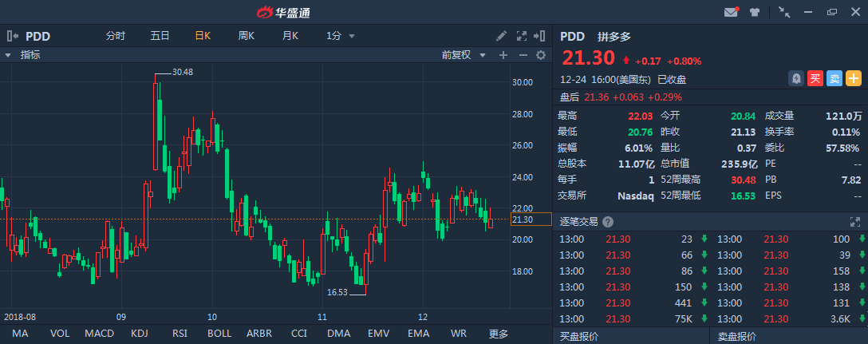This screenshot has height=344, width=868.
Task: Zoom in the chart with plus
Action: (503, 55)
